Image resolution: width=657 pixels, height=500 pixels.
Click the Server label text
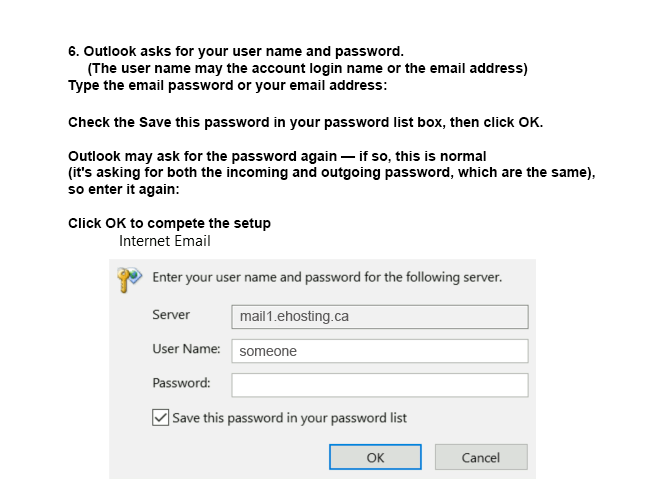tap(171, 315)
